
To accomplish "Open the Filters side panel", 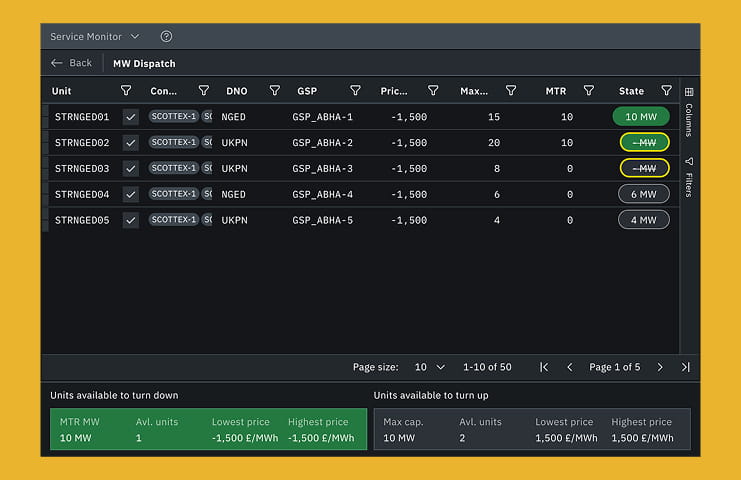I will tap(689, 177).
